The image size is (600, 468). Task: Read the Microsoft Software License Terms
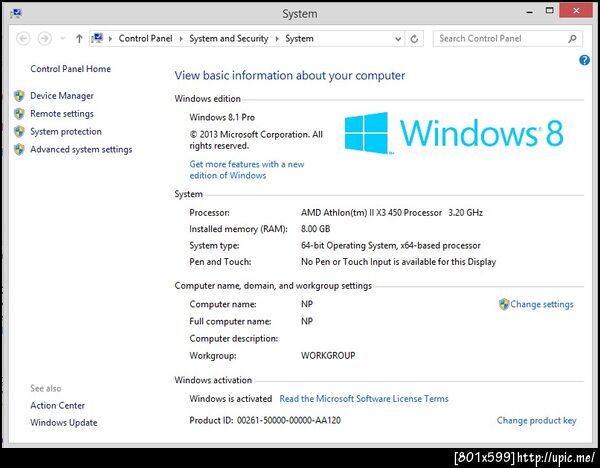364,399
